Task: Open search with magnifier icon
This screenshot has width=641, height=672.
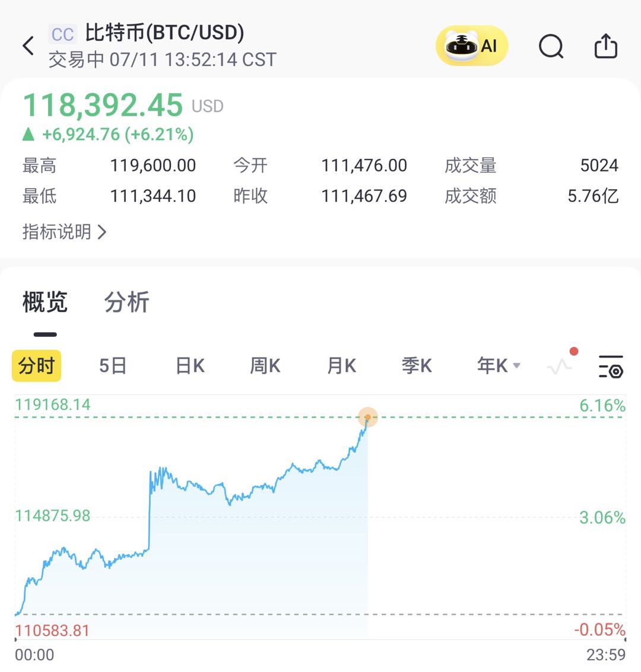Action: 551,46
